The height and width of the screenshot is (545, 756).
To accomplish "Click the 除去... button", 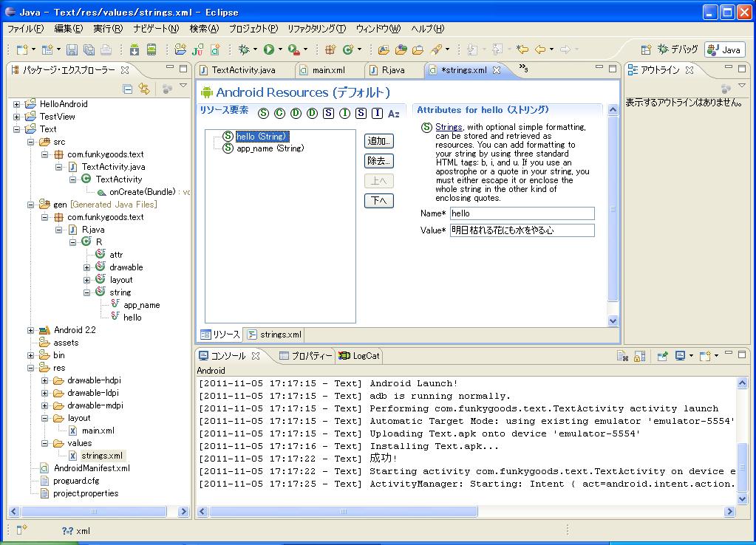I will tap(379, 161).
